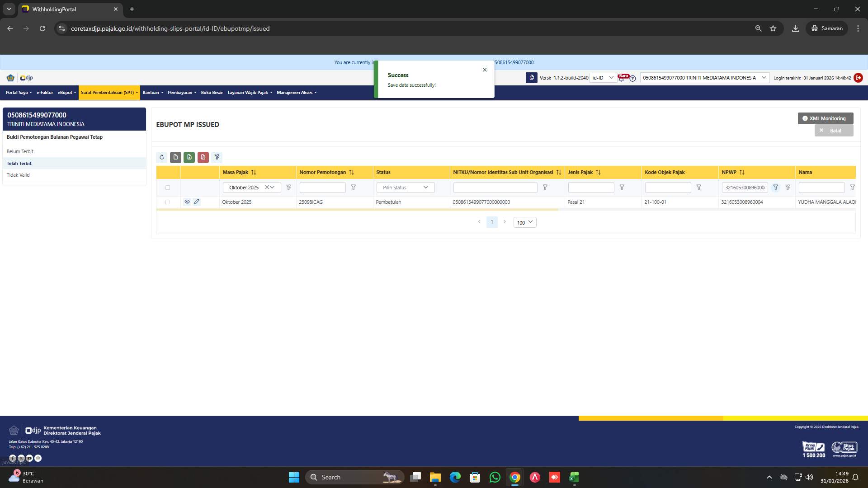Screen dimensions: 868x488
Task: Clear the Oktober 2025 Masa Pajak selection
Action: point(267,187)
